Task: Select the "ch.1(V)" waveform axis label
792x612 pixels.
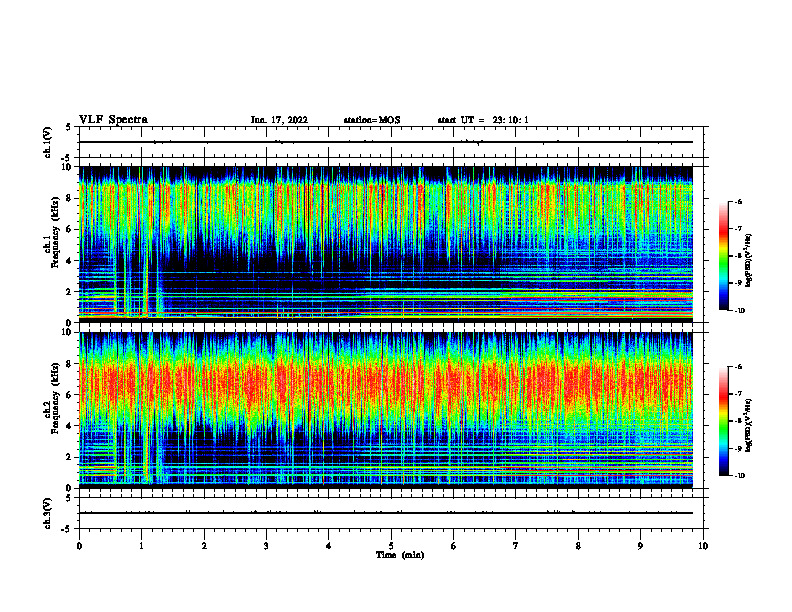Action: [x=48, y=142]
